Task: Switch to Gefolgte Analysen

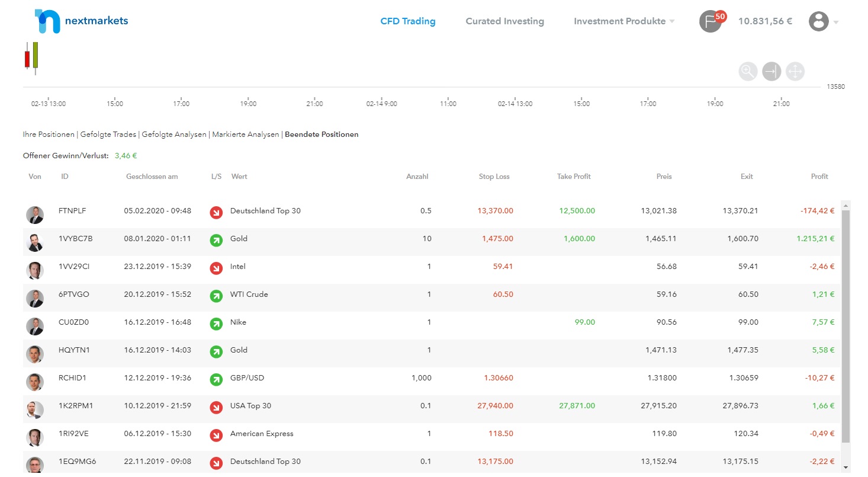Action: (x=174, y=135)
